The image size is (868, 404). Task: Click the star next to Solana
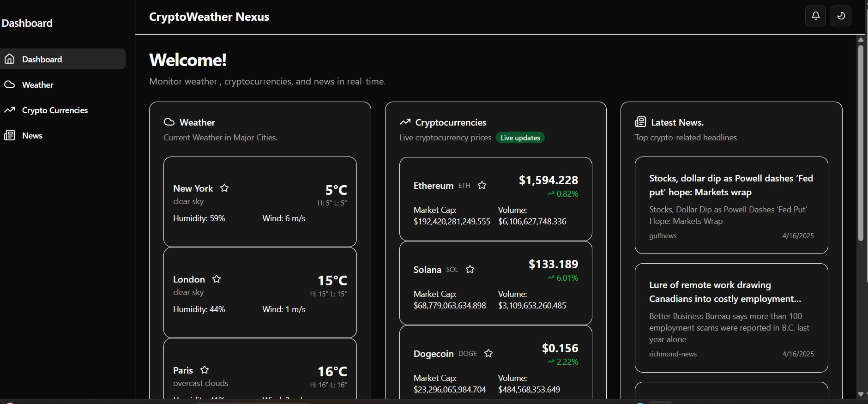point(470,269)
